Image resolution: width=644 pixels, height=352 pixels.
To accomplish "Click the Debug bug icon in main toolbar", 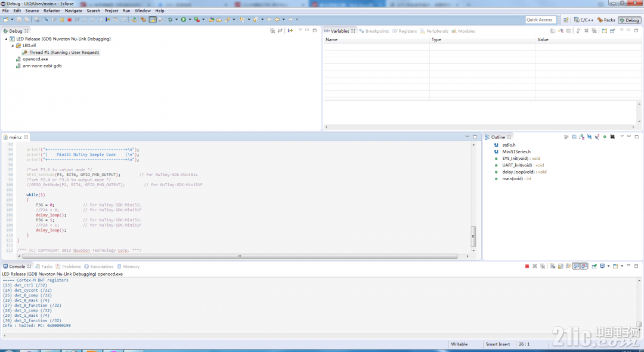I will (x=170, y=20).
